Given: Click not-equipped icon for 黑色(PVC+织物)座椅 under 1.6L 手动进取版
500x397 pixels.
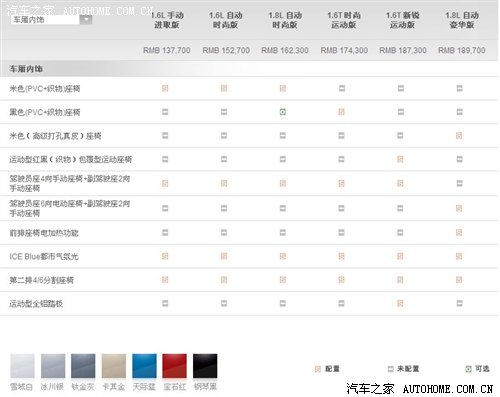Looking at the screenshot, I should [x=165, y=112].
